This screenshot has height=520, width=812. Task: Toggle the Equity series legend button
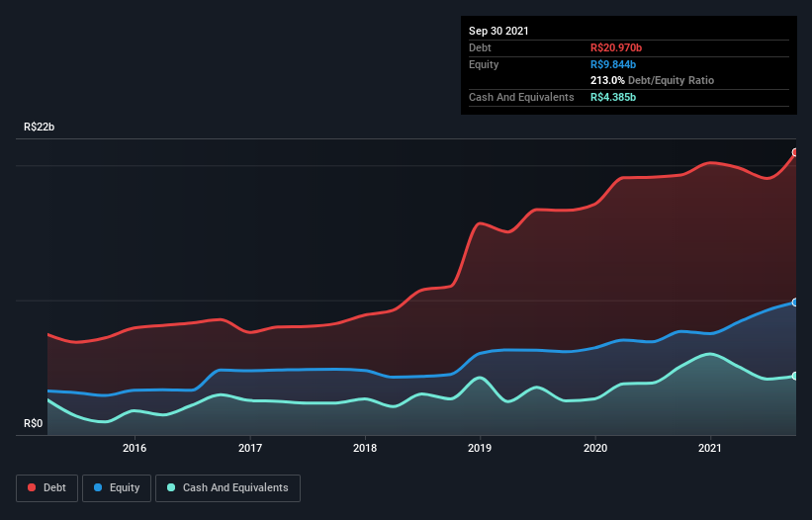coord(117,488)
